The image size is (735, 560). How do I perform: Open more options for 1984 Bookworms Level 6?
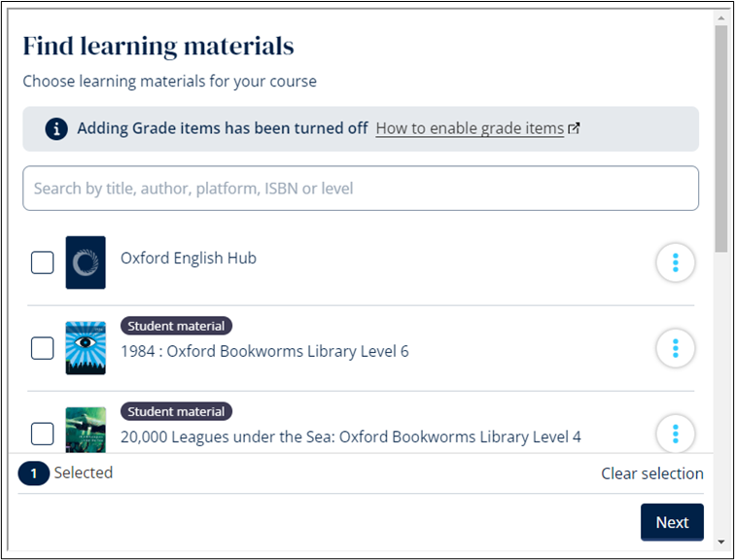[675, 348]
